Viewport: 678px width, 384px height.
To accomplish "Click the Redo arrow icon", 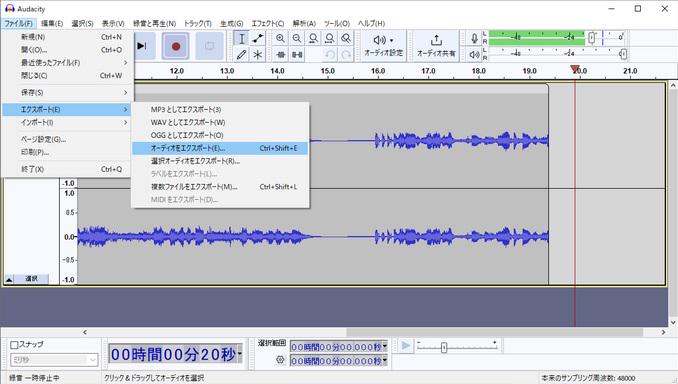I will (346, 54).
